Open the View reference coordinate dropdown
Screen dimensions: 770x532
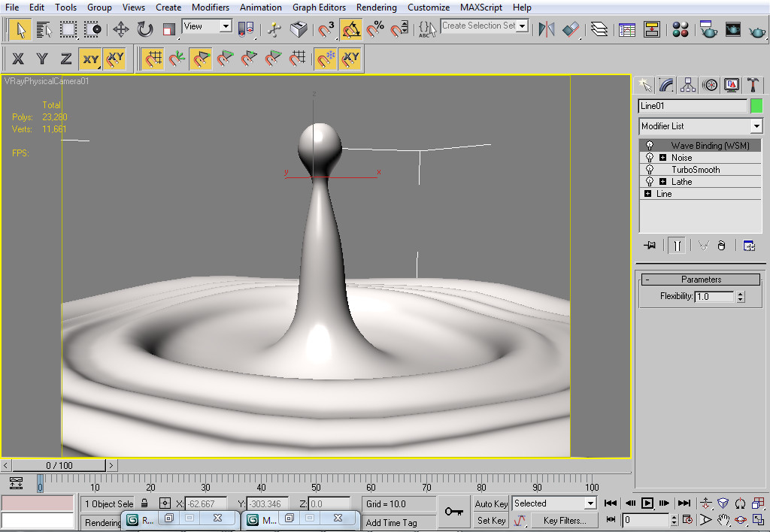click(x=224, y=26)
